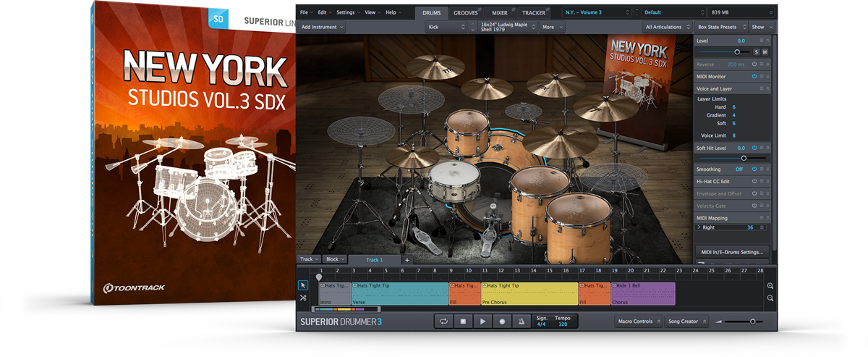This screenshot has width=868, height=357.
Task: Open the menu icon on the Right mapping row
Action: 761,227
